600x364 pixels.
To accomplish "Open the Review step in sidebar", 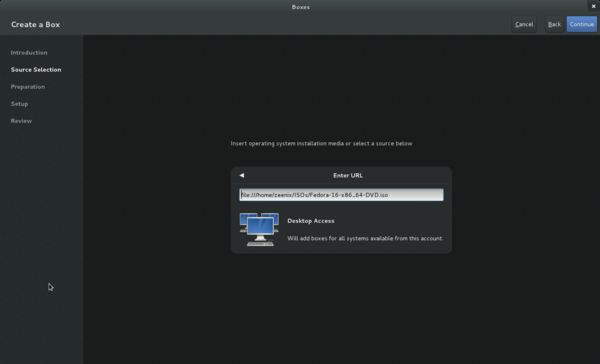I will 21,121.
